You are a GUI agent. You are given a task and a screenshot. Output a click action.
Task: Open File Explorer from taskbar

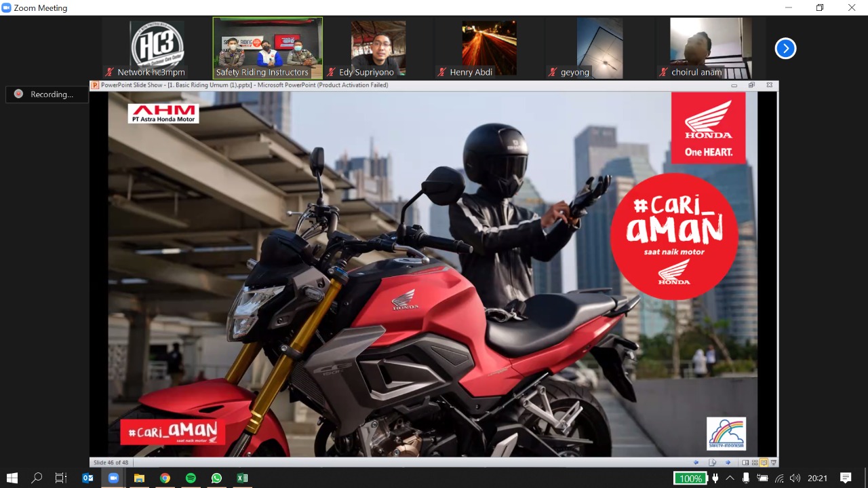(139, 478)
